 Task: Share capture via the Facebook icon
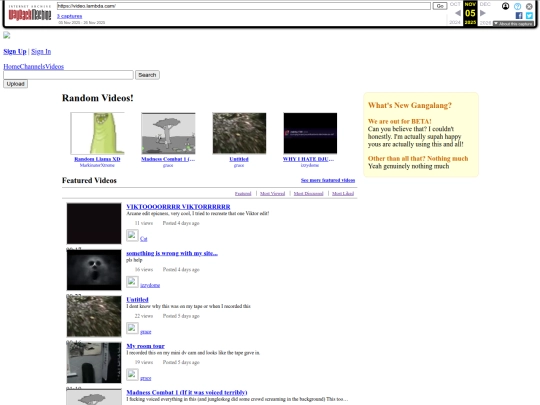(x=519, y=15)
